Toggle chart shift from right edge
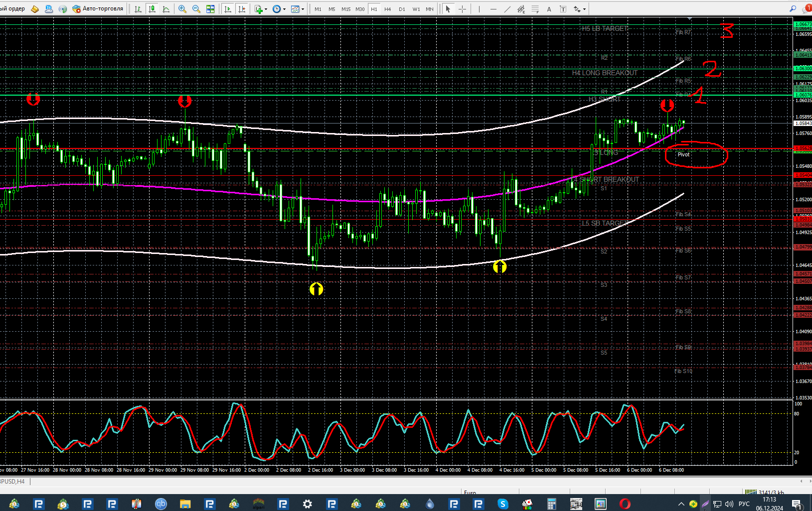This screenshot has width=812, height=511. tap(242, 9)
